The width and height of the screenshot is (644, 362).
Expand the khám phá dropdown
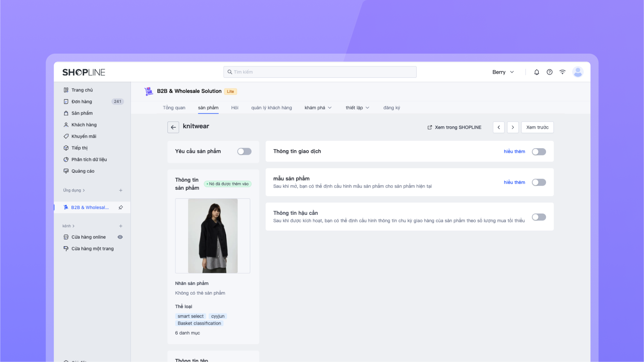pos(318,108)
